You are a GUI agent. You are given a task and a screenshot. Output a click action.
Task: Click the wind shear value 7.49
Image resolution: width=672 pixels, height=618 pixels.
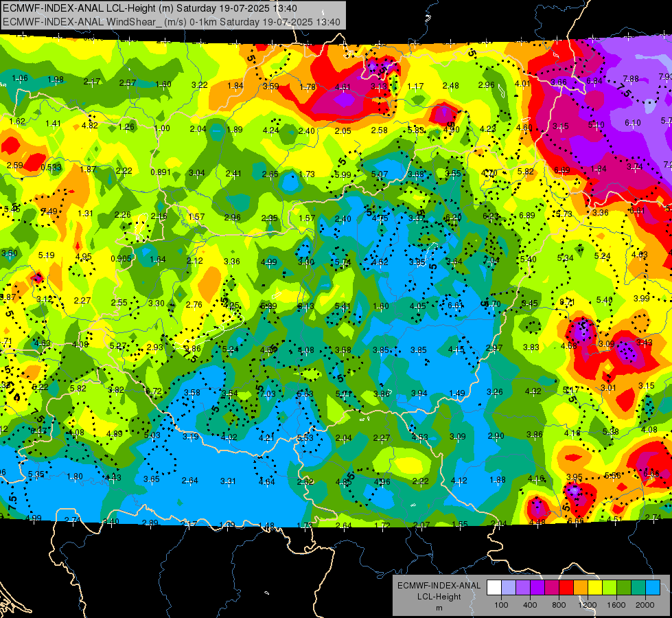click(x=49, y=211)
